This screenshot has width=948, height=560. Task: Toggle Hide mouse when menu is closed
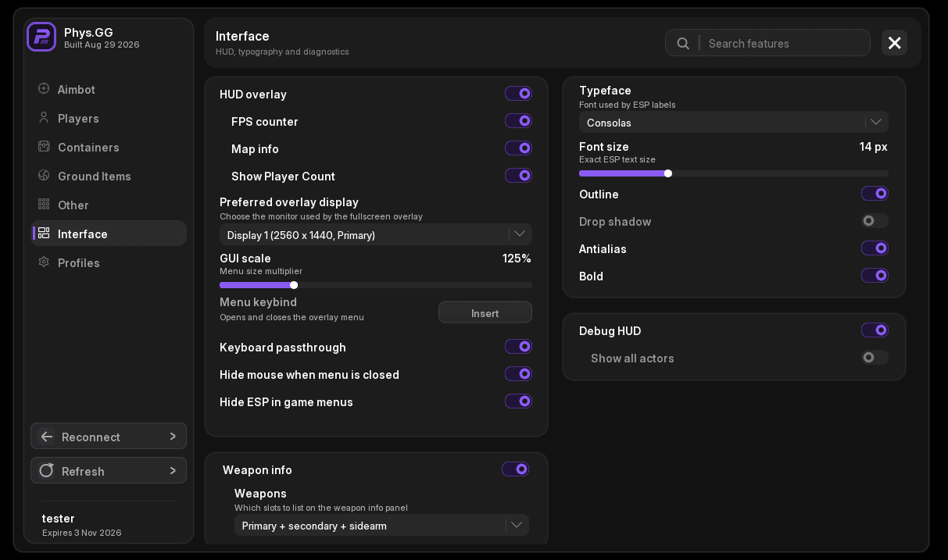click(518, 374)
